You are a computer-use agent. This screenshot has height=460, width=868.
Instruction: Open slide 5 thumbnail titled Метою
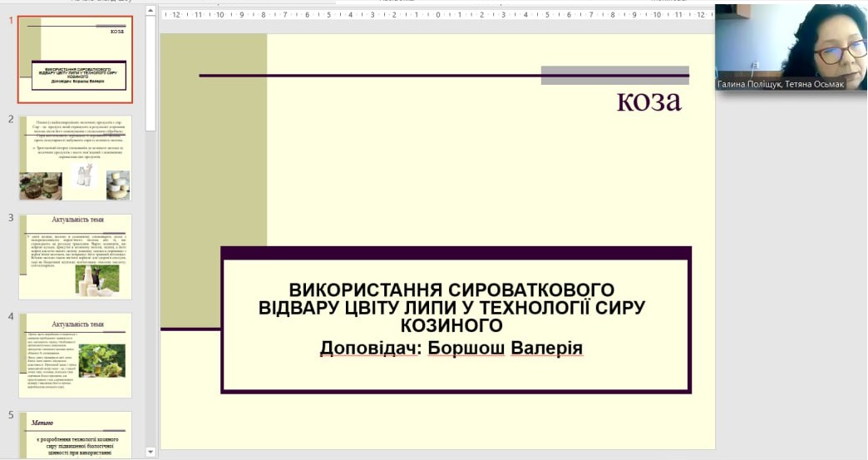pyautogui.click(x=76, y=434)
